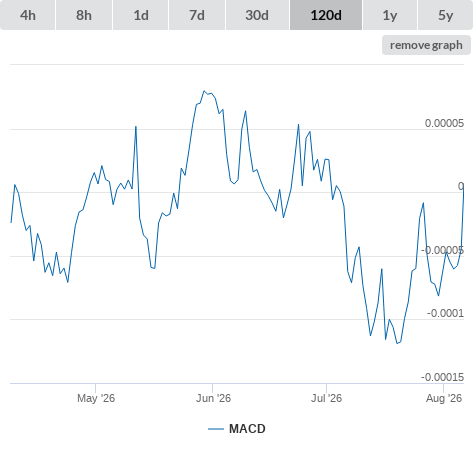Screen dimensions: 474x455
Task: Click the highest MACD peak near Jun '26
Action: coord(204,91)
